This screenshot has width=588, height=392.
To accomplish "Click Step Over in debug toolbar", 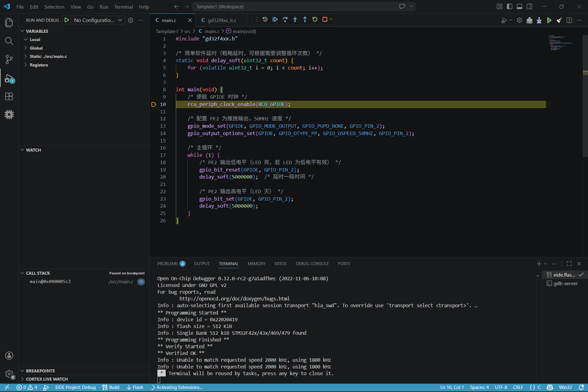I will point(285,19).
